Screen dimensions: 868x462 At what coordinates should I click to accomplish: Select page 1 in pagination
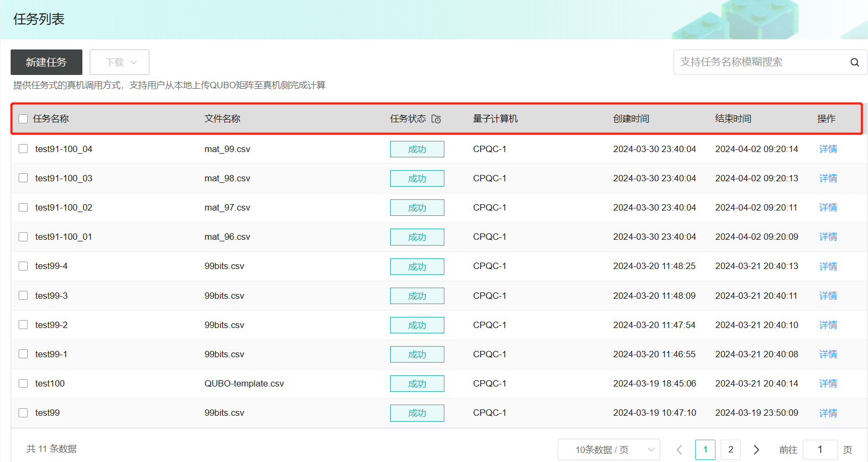pyautogui.click(x=705, y=450)
